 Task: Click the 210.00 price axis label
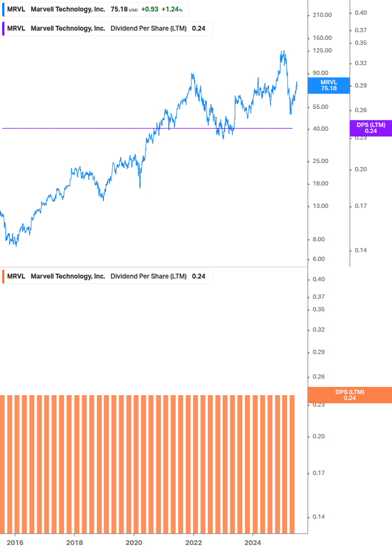[x=322, y=15]
